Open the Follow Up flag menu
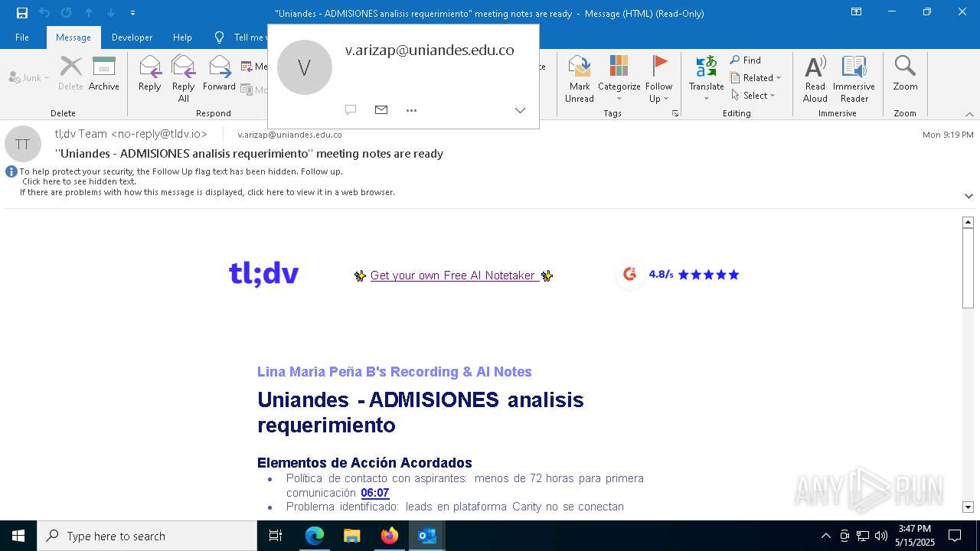 tap(658, 79)
